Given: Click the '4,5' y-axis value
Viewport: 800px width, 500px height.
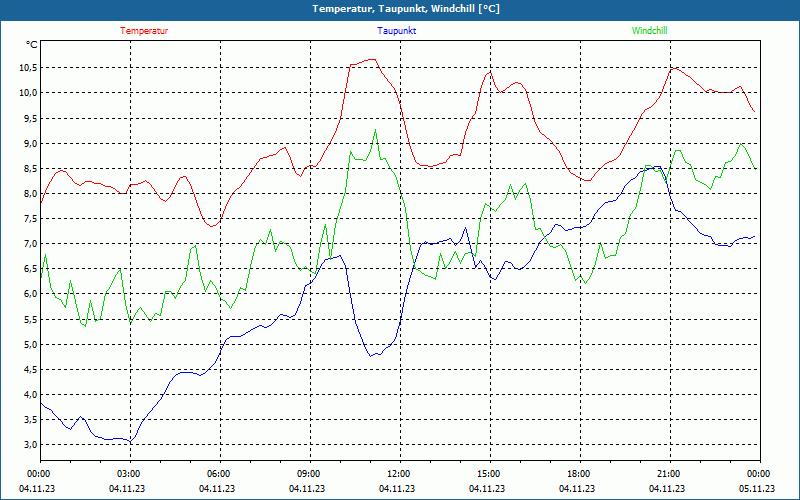Looking at the screenshot, I should pos(30,369).
